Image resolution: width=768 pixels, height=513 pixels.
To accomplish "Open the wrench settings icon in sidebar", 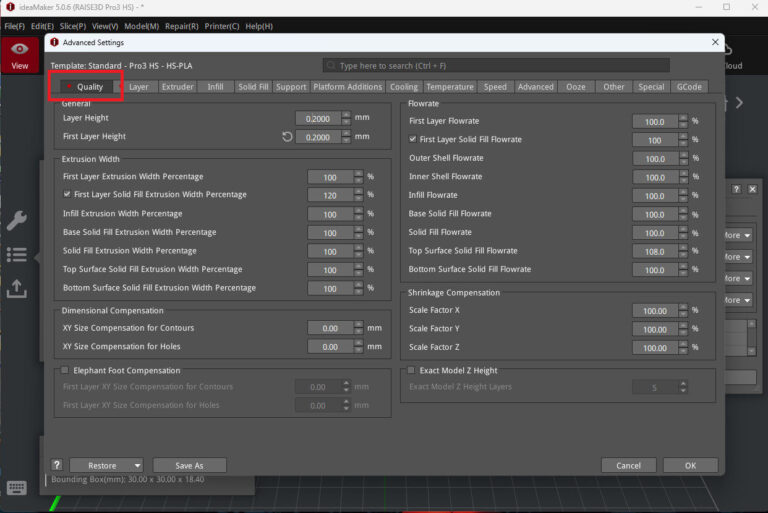I will pyautogui.click(x=17, y=221).
